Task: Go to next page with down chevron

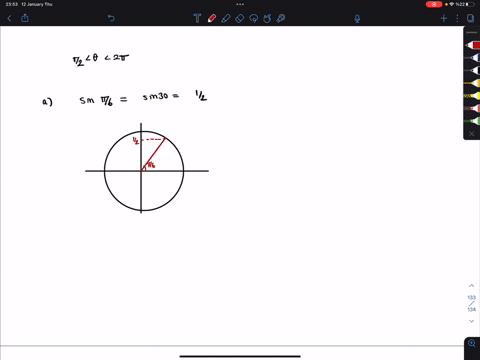Action: (x=471, y=321)
